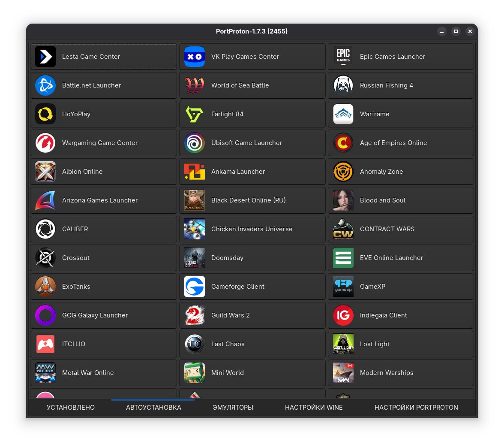Go to the НАСТРОЙКИ PORTPROTON tab

[x=416, y=408]
